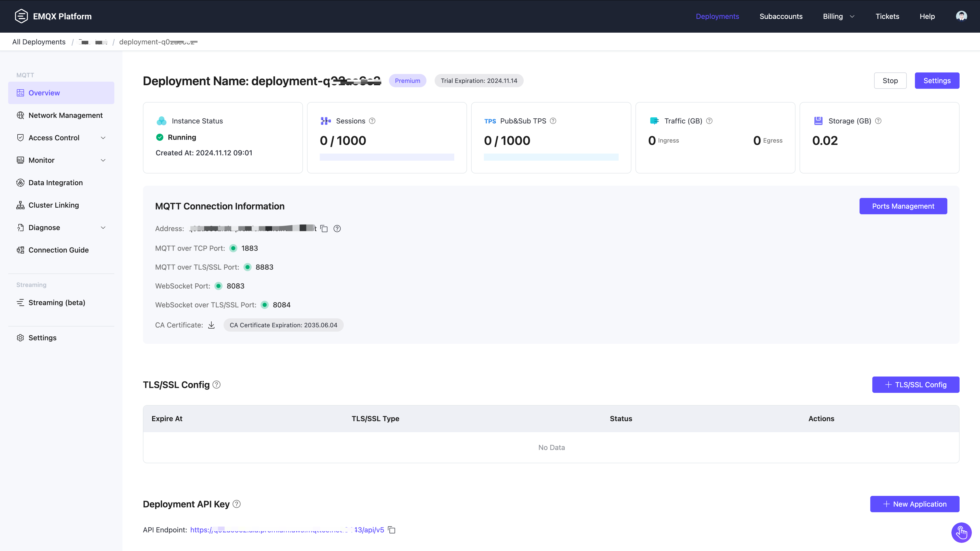Click port value 1883
The height and width of the screenshot is (551, 980).
[250, 248]
